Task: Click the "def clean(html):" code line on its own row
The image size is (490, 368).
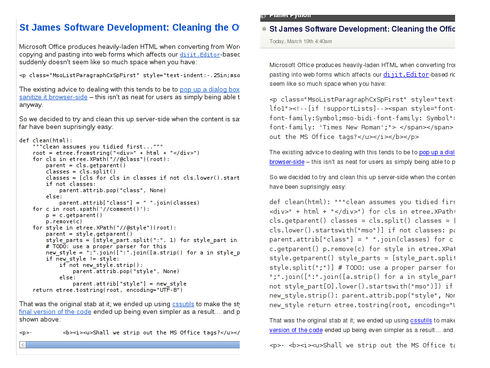Action: 46,140
